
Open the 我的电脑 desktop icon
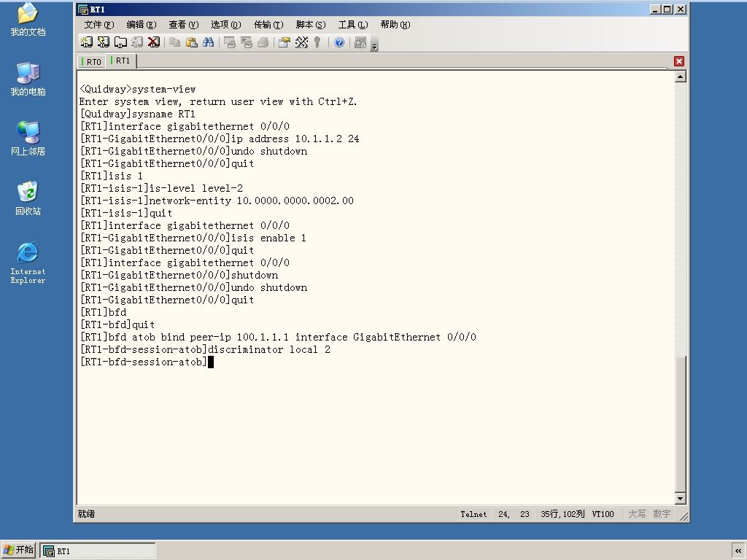pyautogui.click(x=28, y=79)
